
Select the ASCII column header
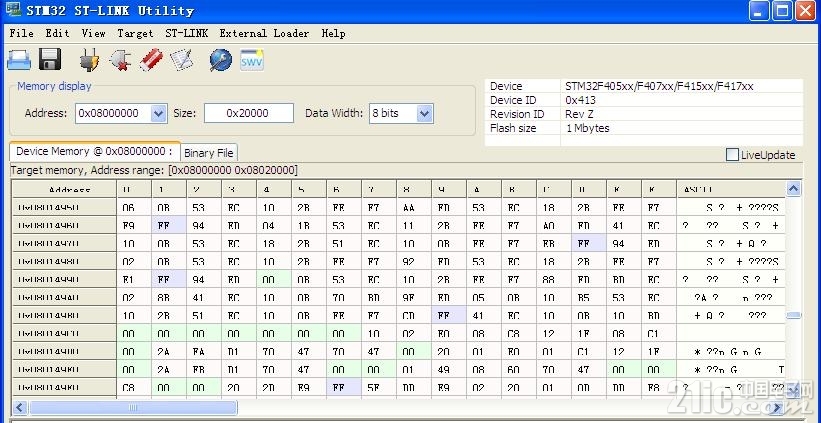click(731, 190)
